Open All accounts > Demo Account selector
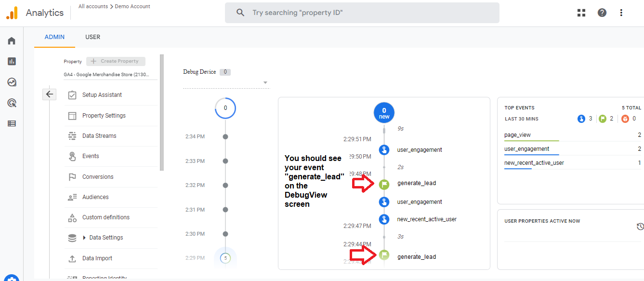Viewport: 644px width, 281px height. pos(114,6)
